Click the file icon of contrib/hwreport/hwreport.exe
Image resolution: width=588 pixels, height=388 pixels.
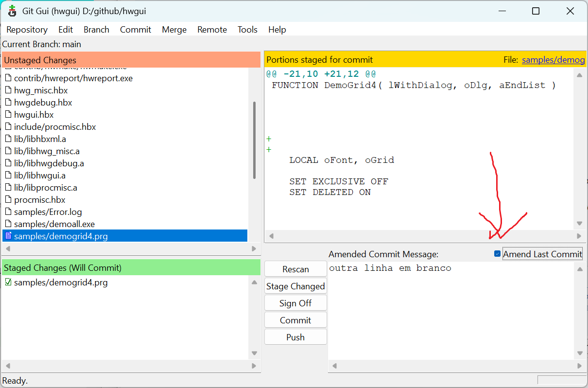coord(8,78)
